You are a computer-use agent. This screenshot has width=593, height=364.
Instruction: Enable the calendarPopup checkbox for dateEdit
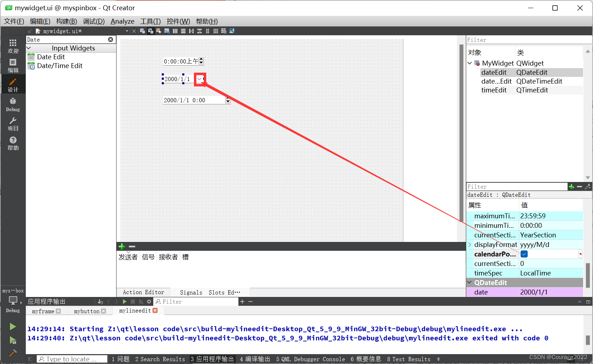524,254
